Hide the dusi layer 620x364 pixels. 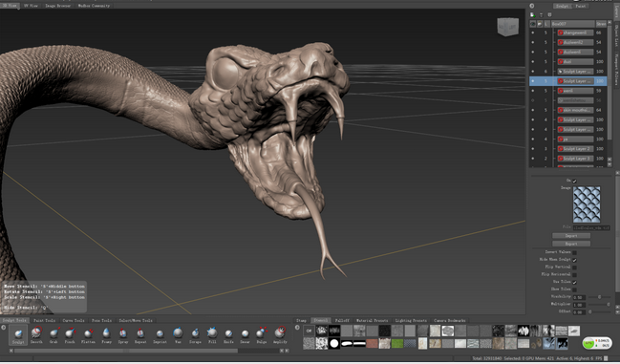coord(533,62)
